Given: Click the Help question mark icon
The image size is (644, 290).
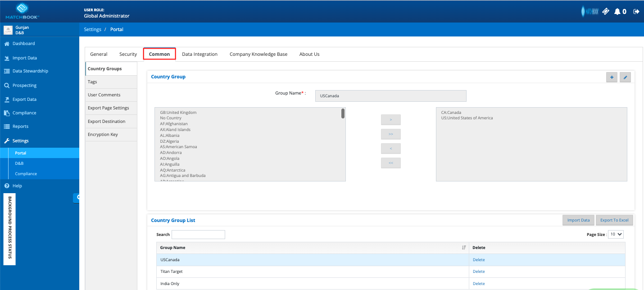Looking at the screenshot, I should coord(7,186).
